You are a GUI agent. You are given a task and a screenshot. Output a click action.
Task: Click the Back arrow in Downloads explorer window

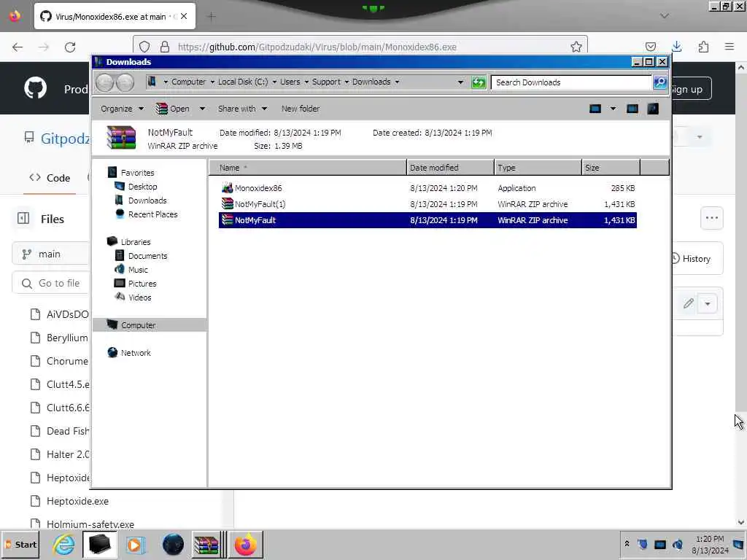coord(105,83)
